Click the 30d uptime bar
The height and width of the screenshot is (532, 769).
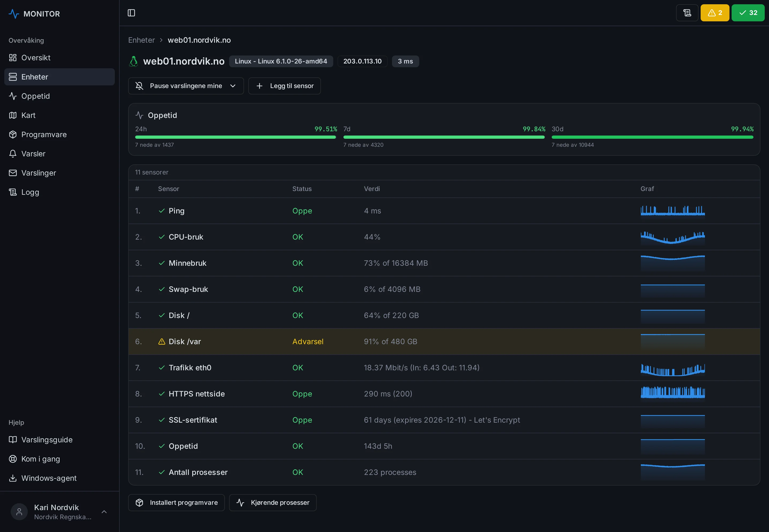[x=652, y=137]
